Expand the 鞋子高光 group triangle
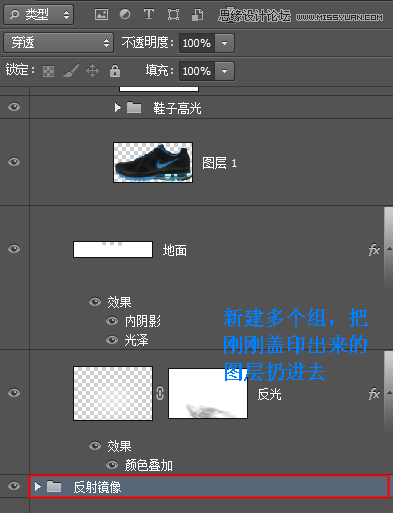393x513 pixels. tap(117, 108)
